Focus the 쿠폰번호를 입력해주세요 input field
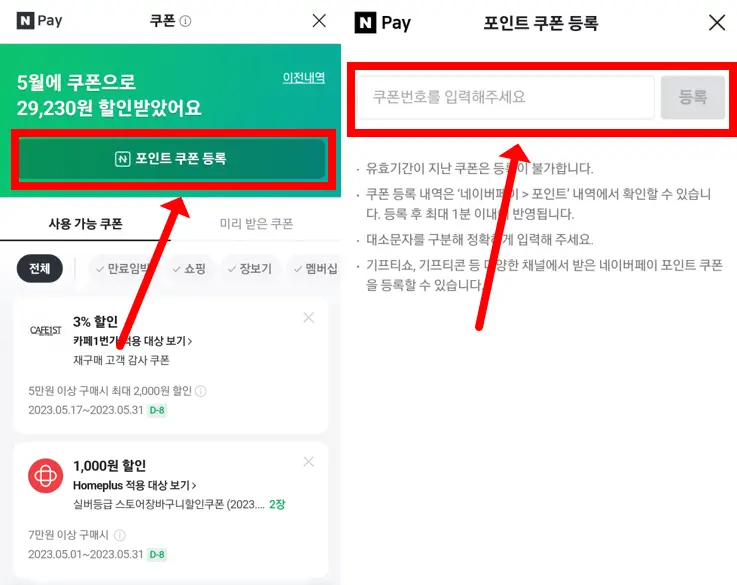Viewport: 737px width, 585px height. [x=506, y=97]
